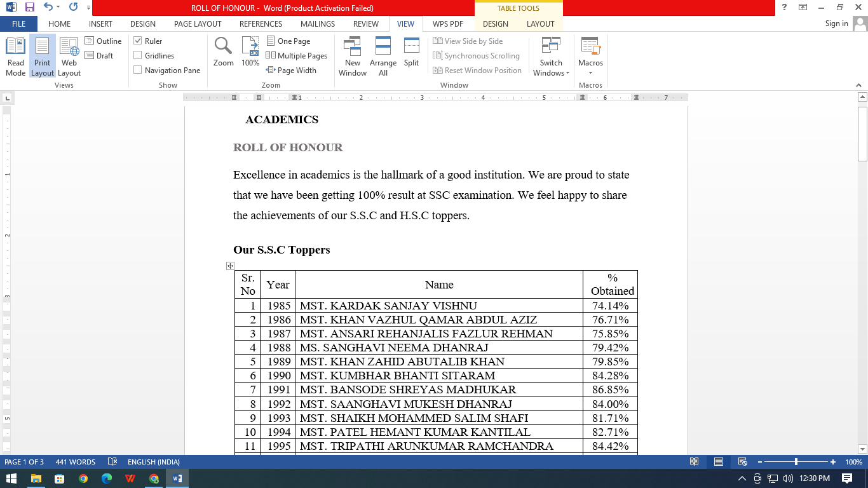Select the Web Layout view icon
This screenshot has height=488, width=868.
[69, 56]
